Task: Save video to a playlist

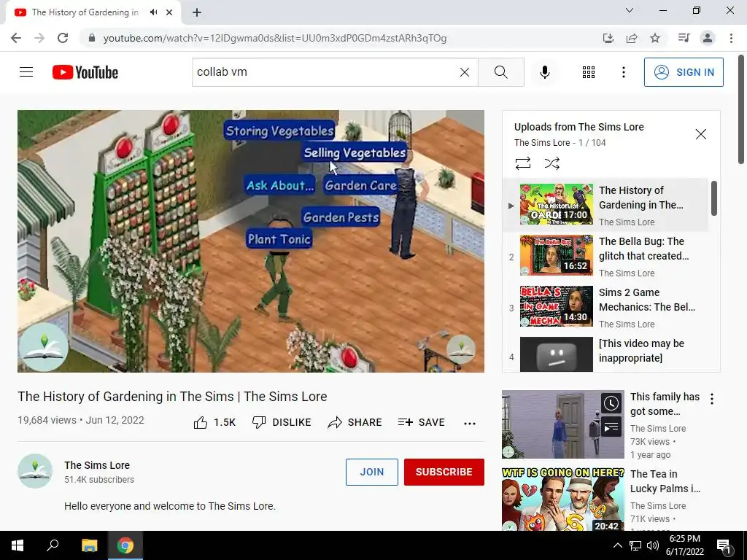Action: point(421,422)
